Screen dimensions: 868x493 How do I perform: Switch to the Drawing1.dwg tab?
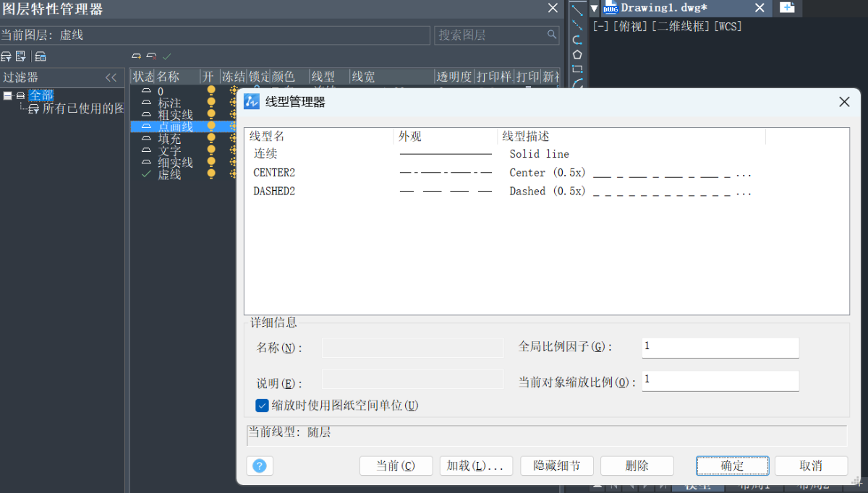click(x=663, y=8)
